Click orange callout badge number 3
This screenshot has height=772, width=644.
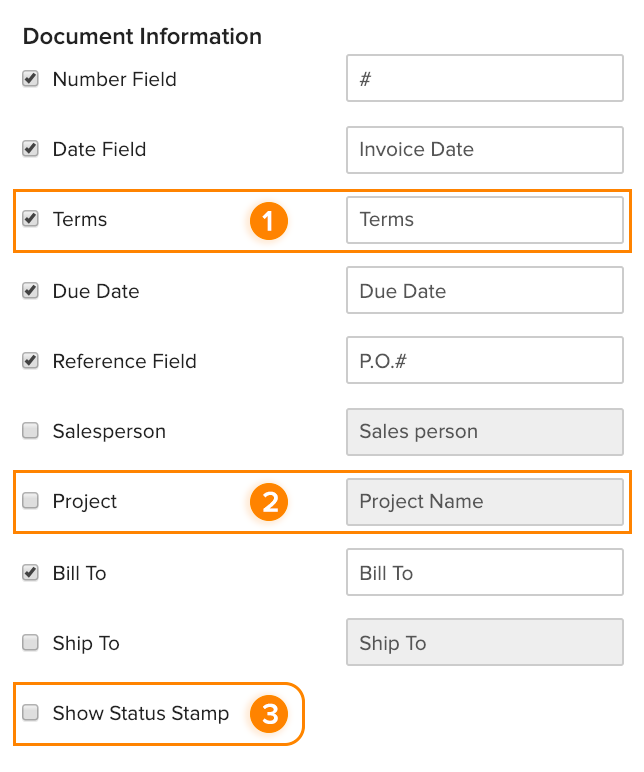(x=269, y=714)
